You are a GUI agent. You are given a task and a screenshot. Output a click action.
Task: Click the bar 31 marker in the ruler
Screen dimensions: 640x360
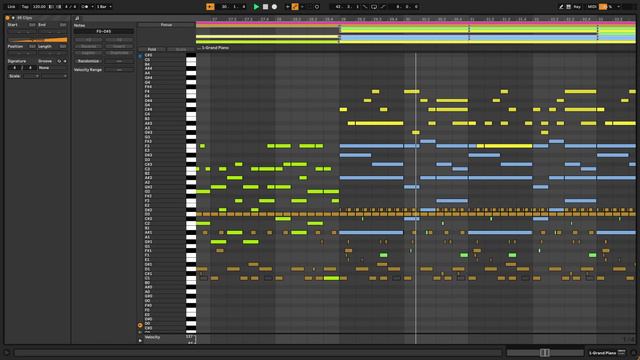(472, 19)
